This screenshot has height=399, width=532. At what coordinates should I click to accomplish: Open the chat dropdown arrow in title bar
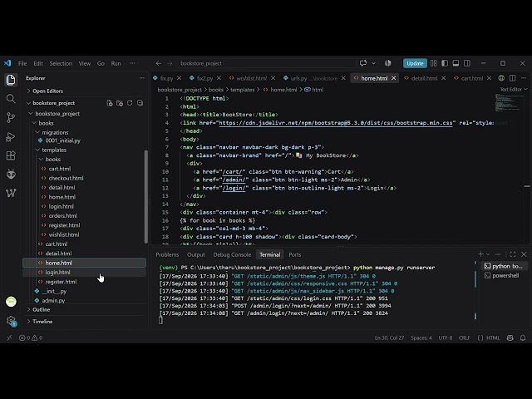pos(373,63)
